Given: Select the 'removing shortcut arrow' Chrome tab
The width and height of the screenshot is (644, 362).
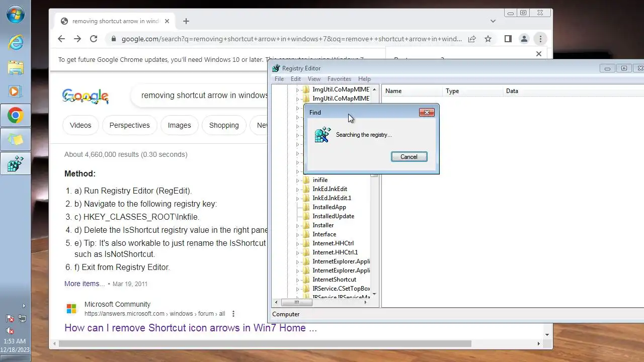Looking at the screenshot, I should [x=115, y=21].
